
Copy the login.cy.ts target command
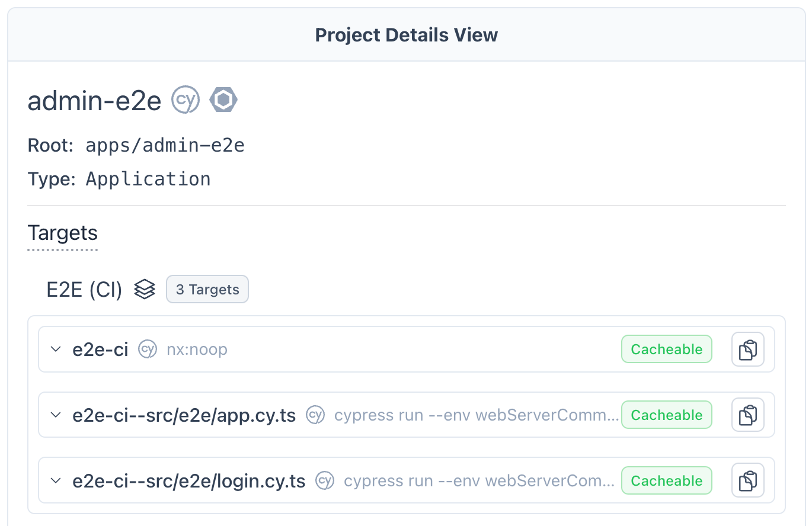point(747,480)
